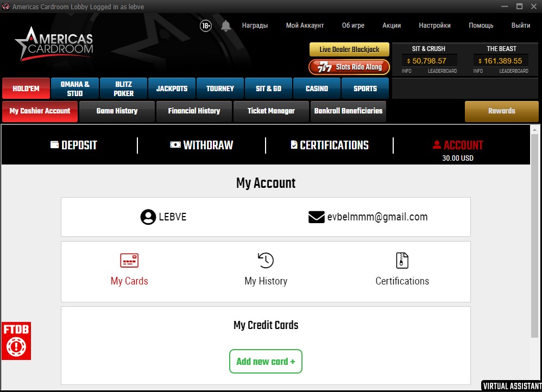Image resolution: width=542 pixels, height=392 pixels.
Task: Click the 30.00 USD balance
Action: tap(458, 158)
